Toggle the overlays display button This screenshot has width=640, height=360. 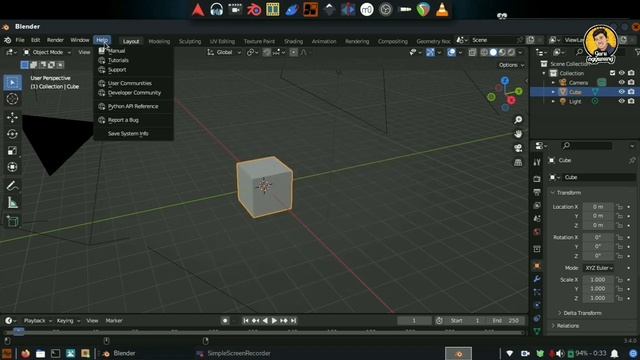click(x=451, y=52)
